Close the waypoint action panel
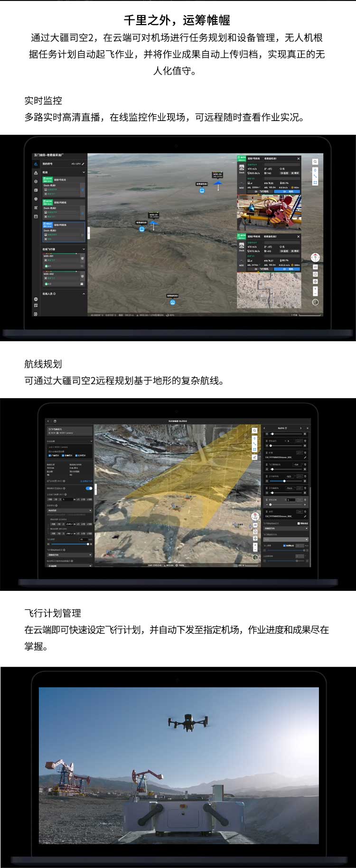 click(308, 428)
